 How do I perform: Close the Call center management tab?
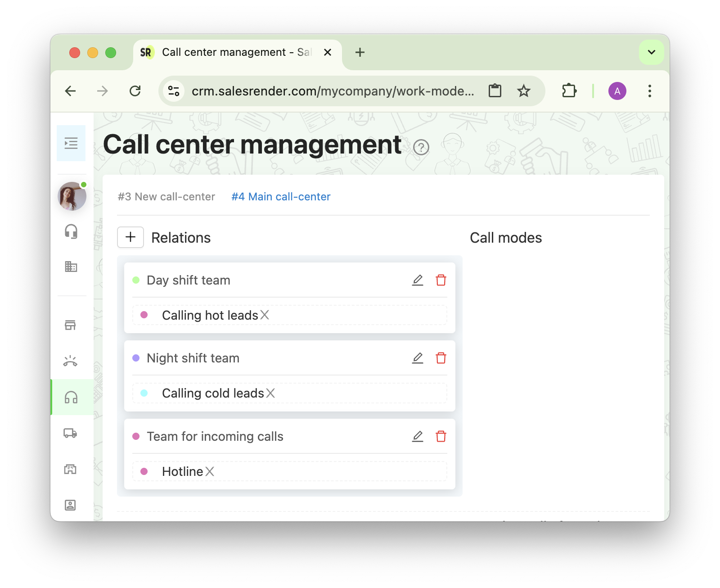(328, 52)
